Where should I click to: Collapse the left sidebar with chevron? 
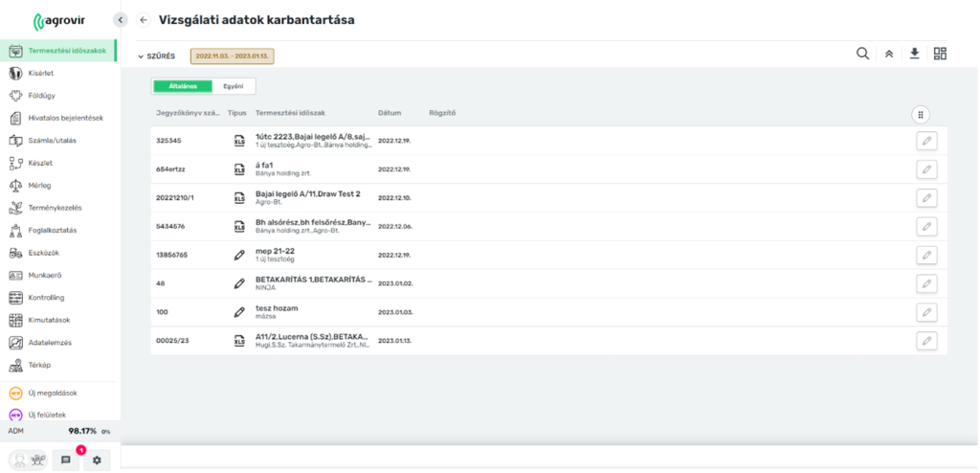click(x=120, y=19)
